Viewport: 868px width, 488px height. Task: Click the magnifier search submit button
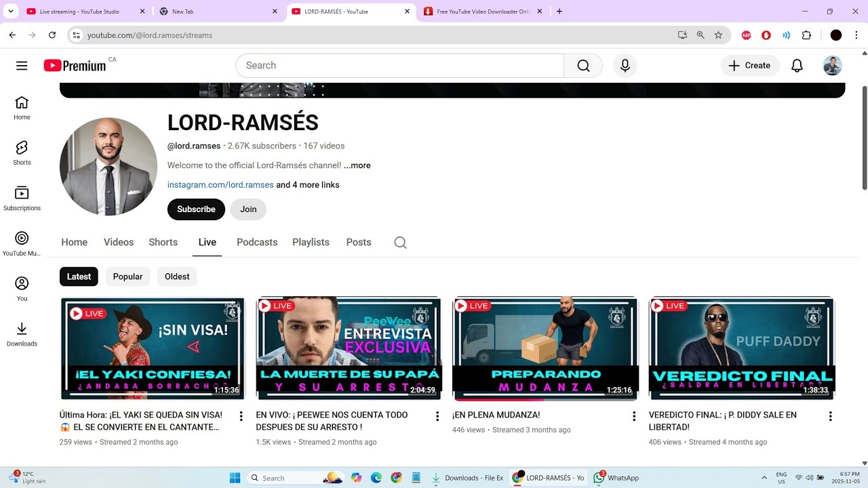583,66
